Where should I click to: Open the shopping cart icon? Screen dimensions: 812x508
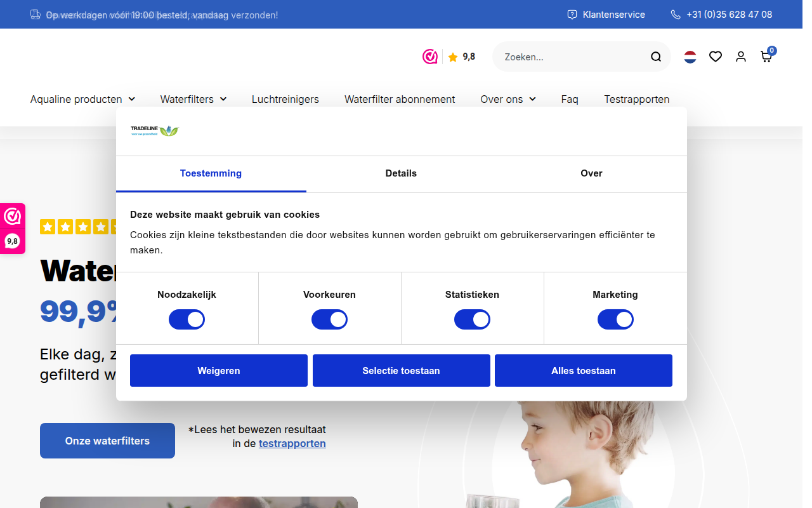(x=767, y=56)
